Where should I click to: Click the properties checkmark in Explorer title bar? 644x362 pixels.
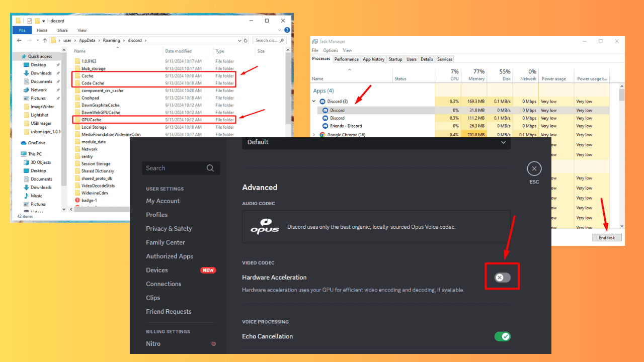30,21
